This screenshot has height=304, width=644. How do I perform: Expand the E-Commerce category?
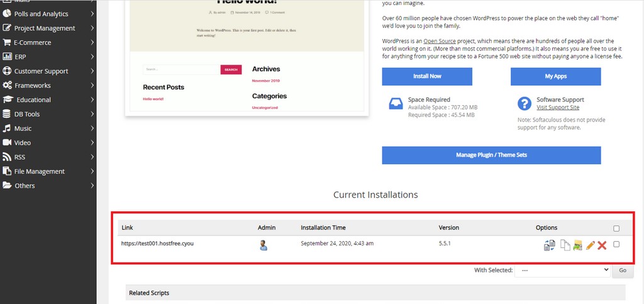click(48, 43)
